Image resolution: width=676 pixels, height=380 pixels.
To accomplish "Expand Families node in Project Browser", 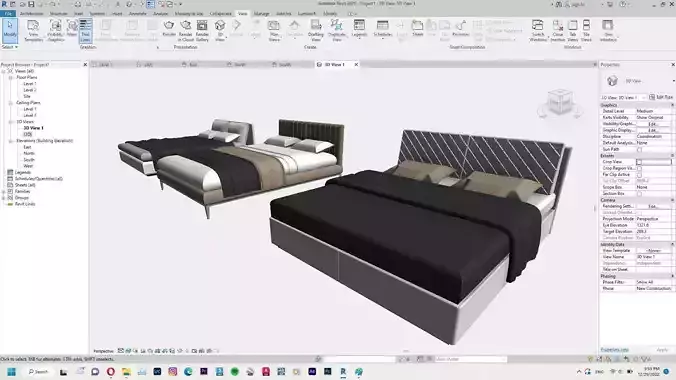I will [x=4, y=191].
